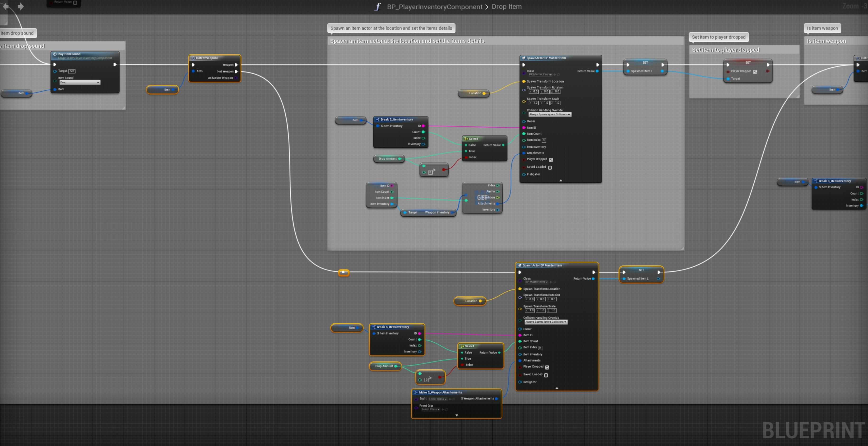
Task: Enable Saved Loaded on upper SpawnActor node
Action: pos(550,167)
